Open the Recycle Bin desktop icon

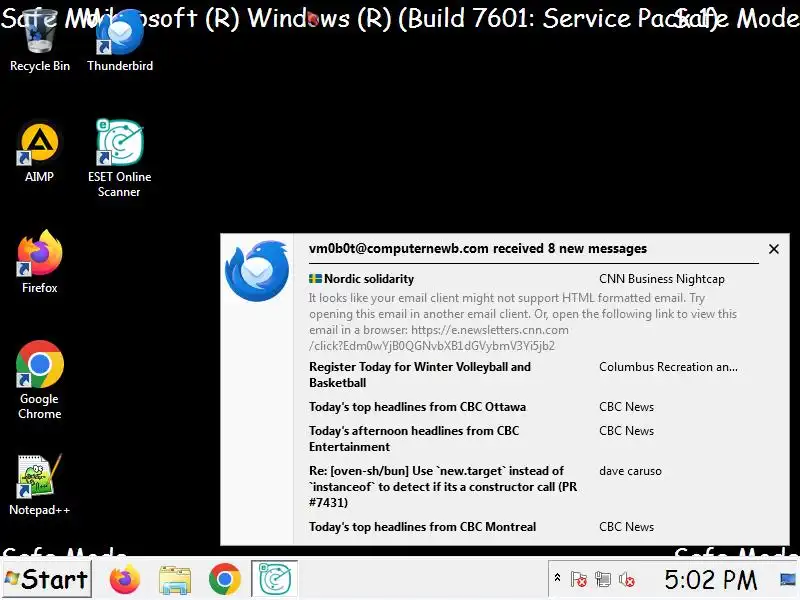(40, 41)
